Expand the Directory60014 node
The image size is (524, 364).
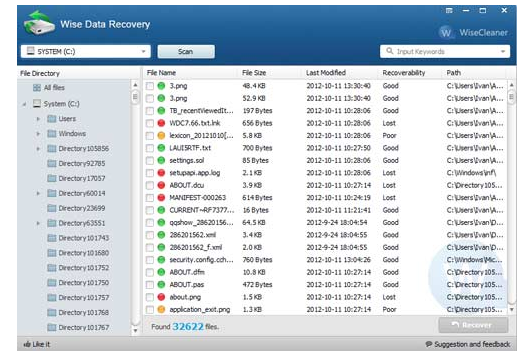(38, 194)
